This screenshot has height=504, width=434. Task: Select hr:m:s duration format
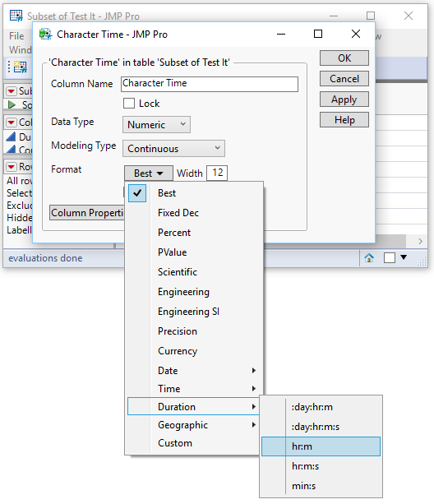[321, 466]
